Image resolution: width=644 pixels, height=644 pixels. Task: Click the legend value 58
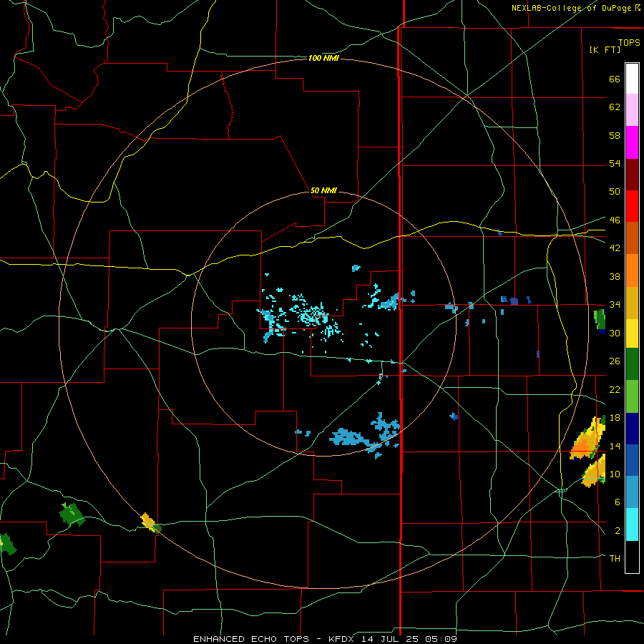pyautogui.click(x=615, y=135)
